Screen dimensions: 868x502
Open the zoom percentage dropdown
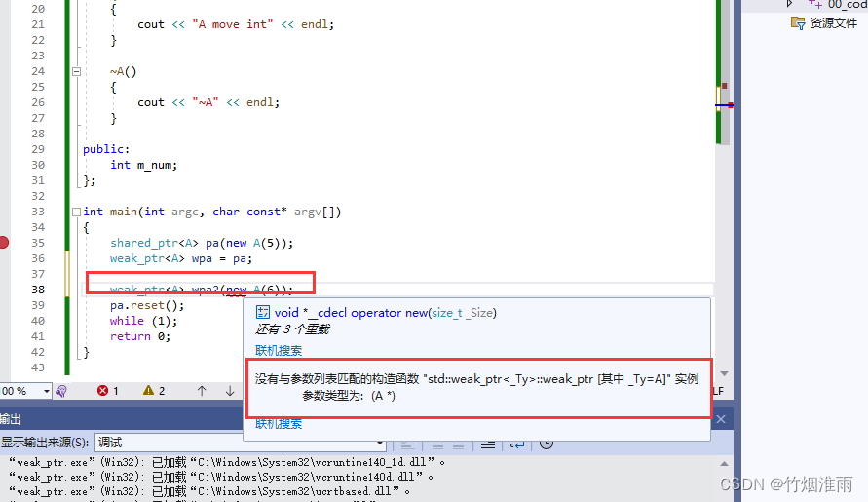point(46,391)
